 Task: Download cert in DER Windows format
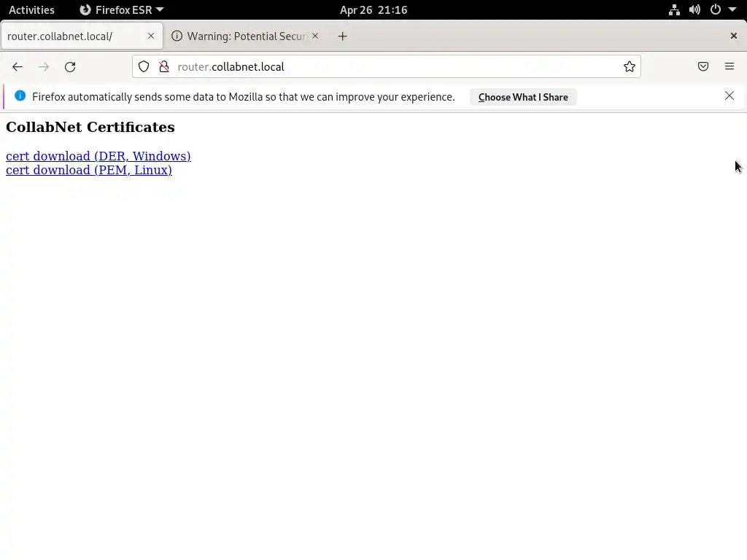point(98,156)
